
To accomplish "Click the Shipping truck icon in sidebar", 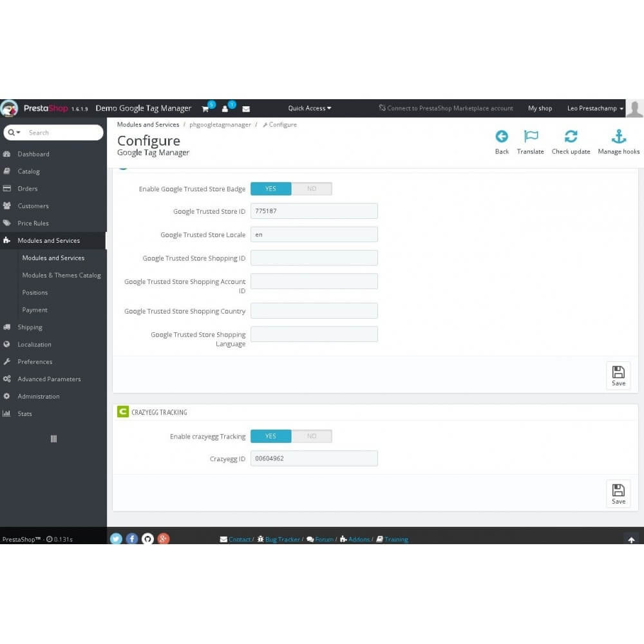I will click(6, 327).
